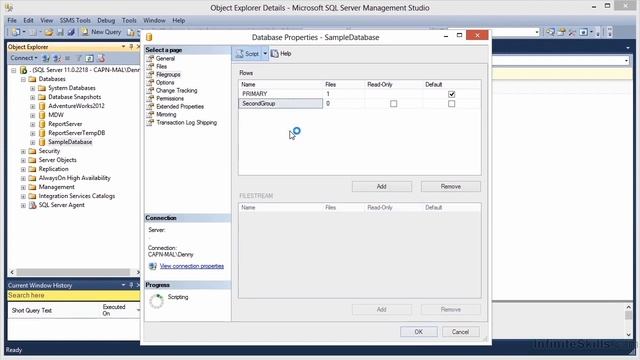Click the PRIMARY filegroup name cell
This screenshot has width=640, height=360.
tap(280, 94)
